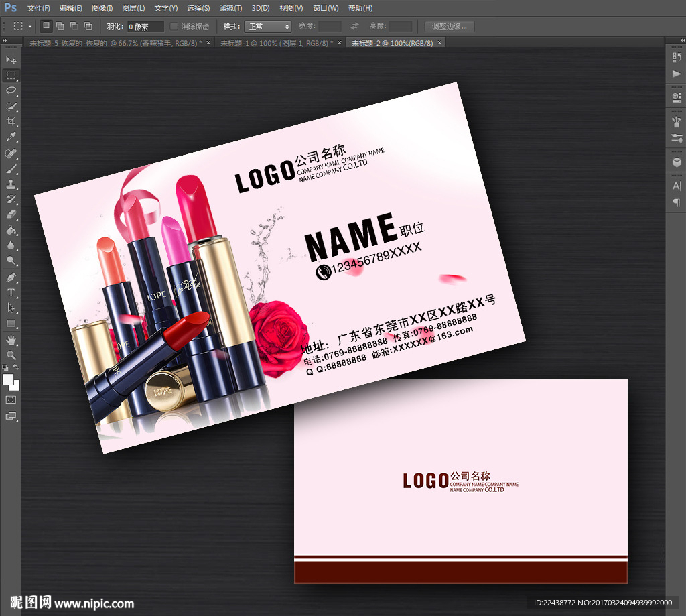Open the 图像(I) menu

(102, 8)
